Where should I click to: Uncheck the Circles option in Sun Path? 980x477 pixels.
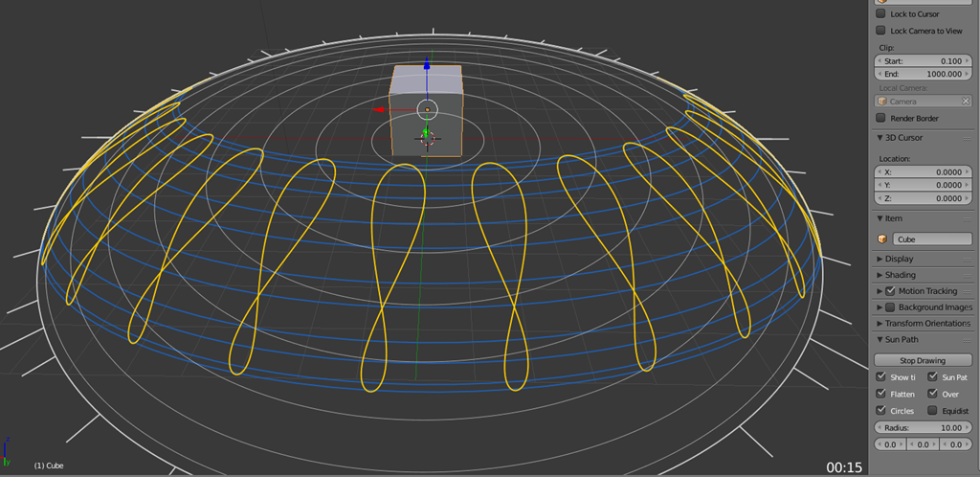tap(881, 411)
